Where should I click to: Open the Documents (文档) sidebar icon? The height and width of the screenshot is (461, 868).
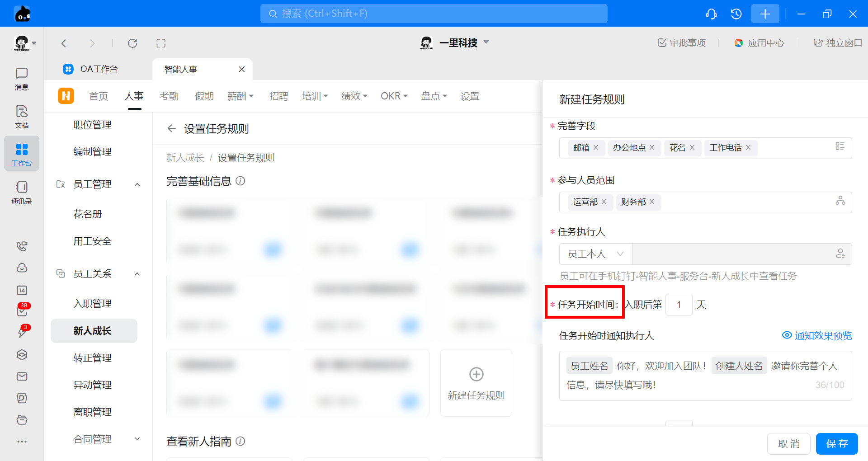pyautogui.click(x=21, y=116)
